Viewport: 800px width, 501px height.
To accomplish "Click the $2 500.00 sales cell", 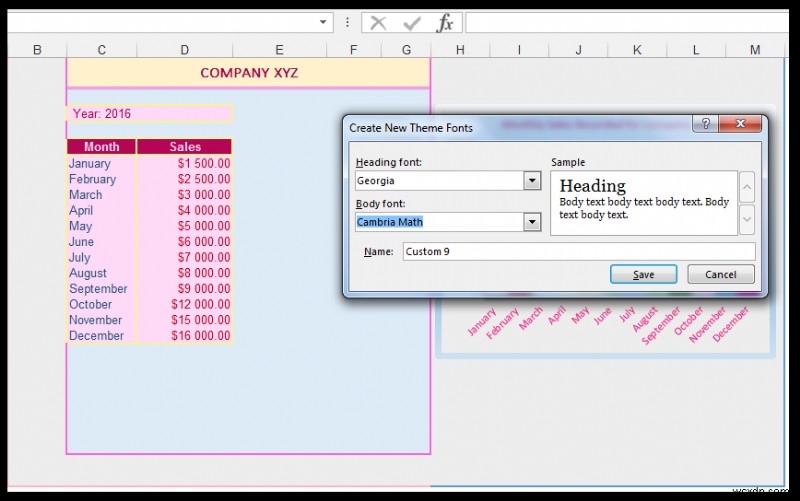I will pos(185,179).
